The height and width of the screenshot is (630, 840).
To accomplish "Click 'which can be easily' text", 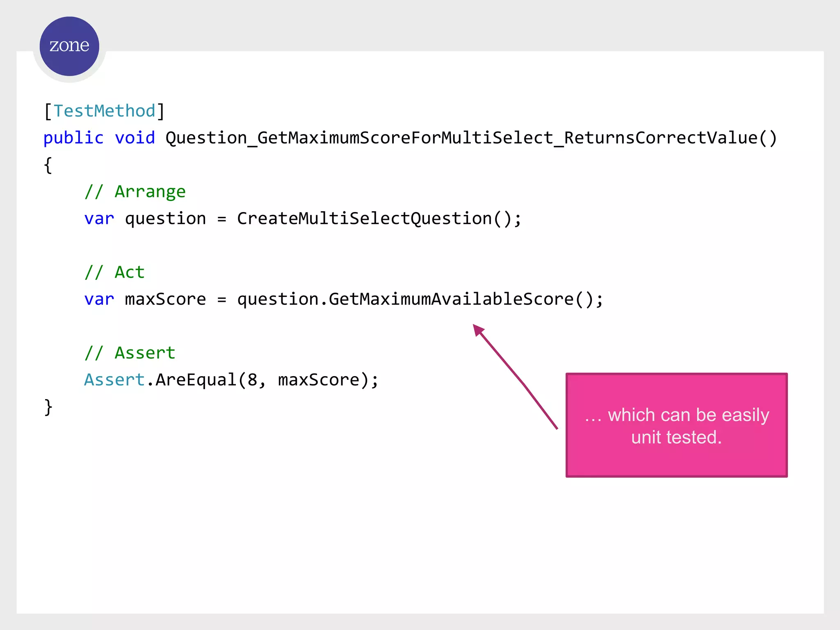I will pos(688,415).
